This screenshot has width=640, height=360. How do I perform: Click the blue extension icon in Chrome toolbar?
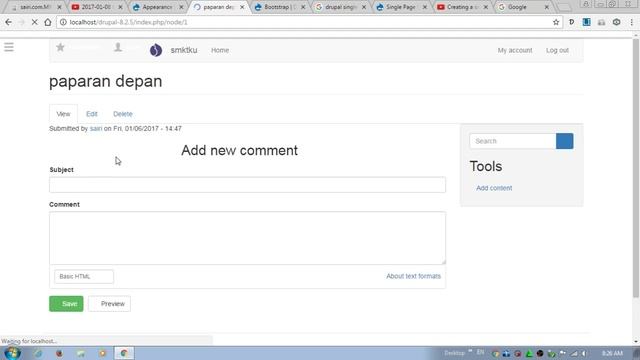pos(587,22)
